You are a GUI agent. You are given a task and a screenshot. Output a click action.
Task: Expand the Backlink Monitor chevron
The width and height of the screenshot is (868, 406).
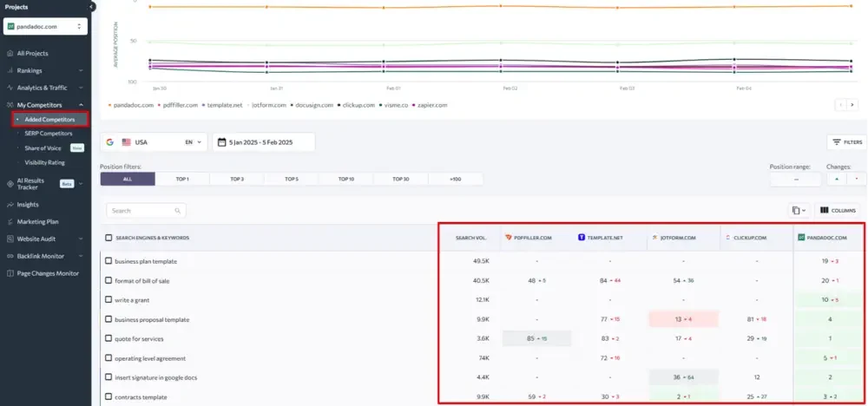click(81, 256)
